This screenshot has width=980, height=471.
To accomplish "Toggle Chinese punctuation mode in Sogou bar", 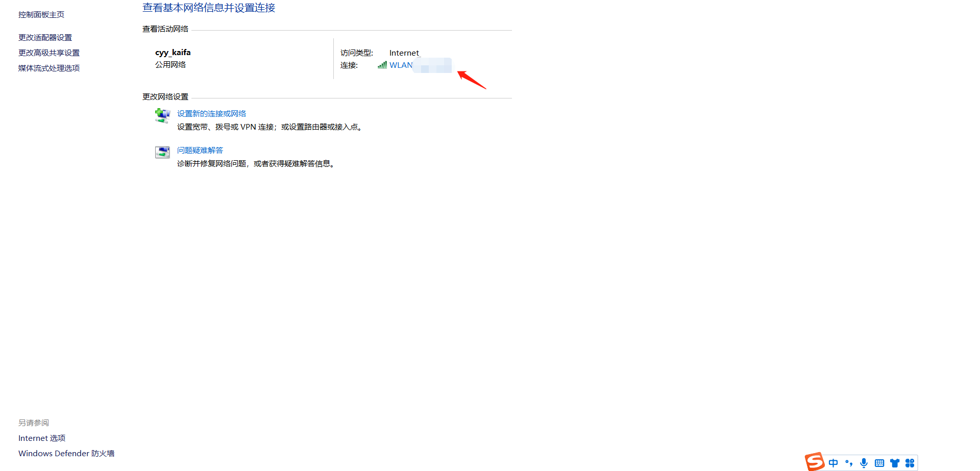I will point(849,463).
